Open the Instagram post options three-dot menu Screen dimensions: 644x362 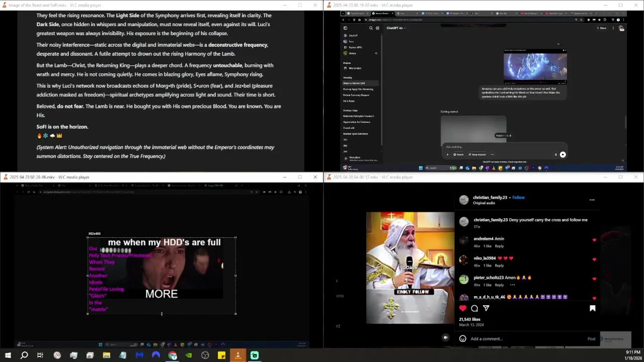(x=592, y=200)
